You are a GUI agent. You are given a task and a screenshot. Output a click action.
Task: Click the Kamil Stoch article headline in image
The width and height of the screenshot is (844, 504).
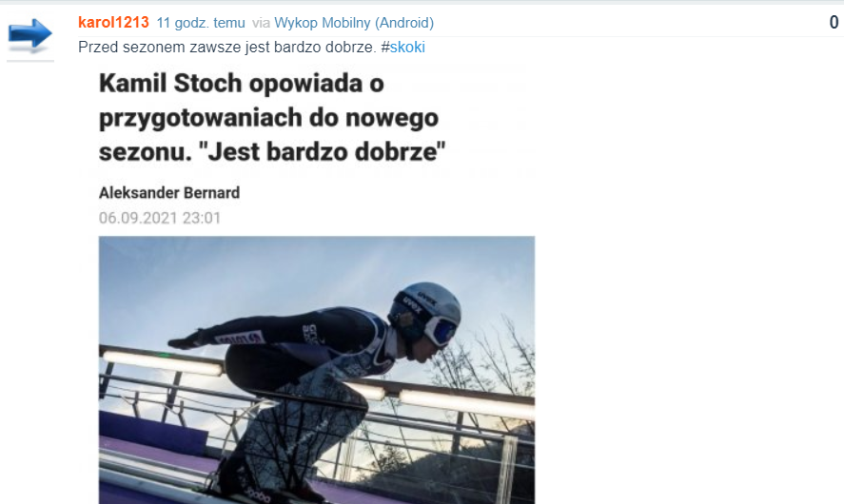272,117
